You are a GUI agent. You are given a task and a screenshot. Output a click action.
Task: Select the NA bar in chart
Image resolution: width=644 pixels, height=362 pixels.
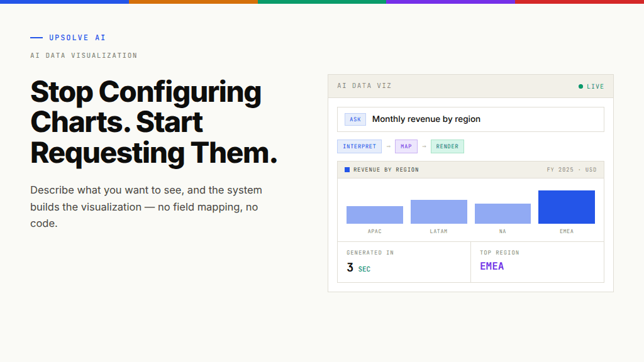[x=502, y=214]
